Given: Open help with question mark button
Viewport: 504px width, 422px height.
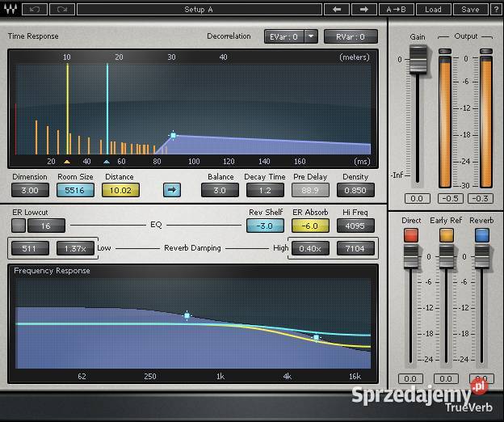Looking at the screenshot, I should [x=496, y=10].
